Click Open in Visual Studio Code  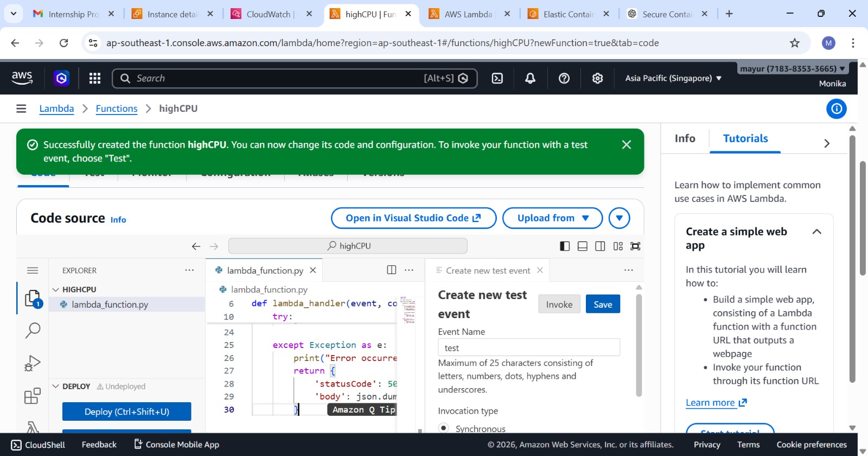[x=413, y=218]
